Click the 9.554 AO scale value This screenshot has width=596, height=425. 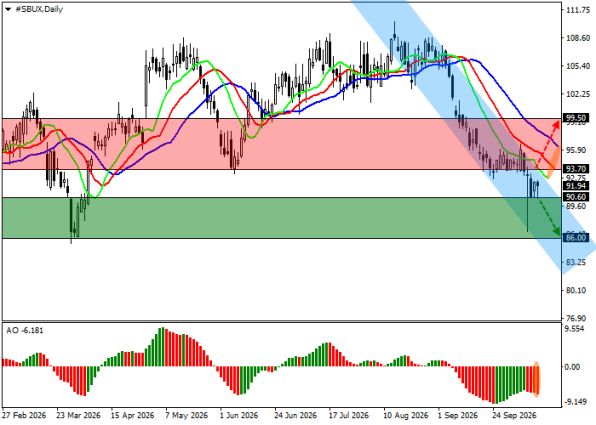[575, 329]
